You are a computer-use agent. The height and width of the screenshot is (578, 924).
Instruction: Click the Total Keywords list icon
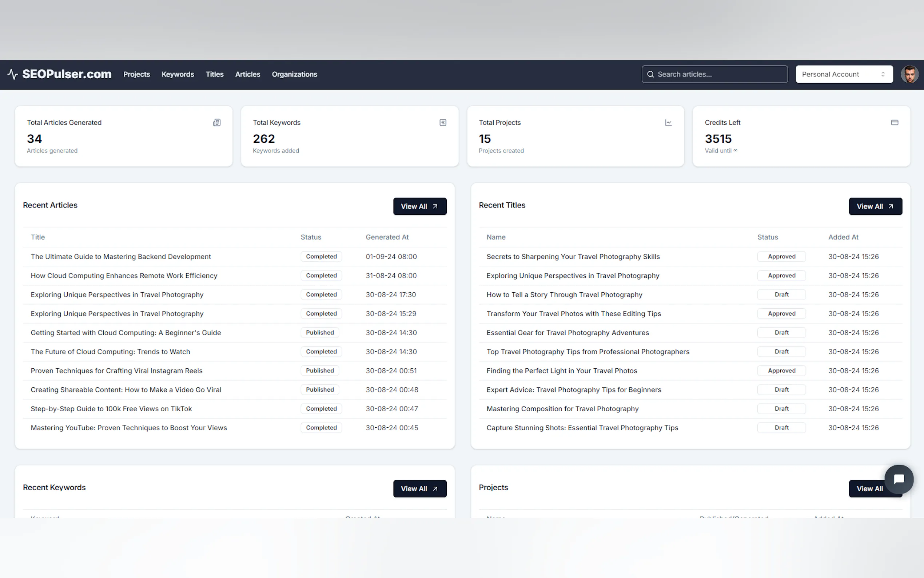(x=443, y=123)
